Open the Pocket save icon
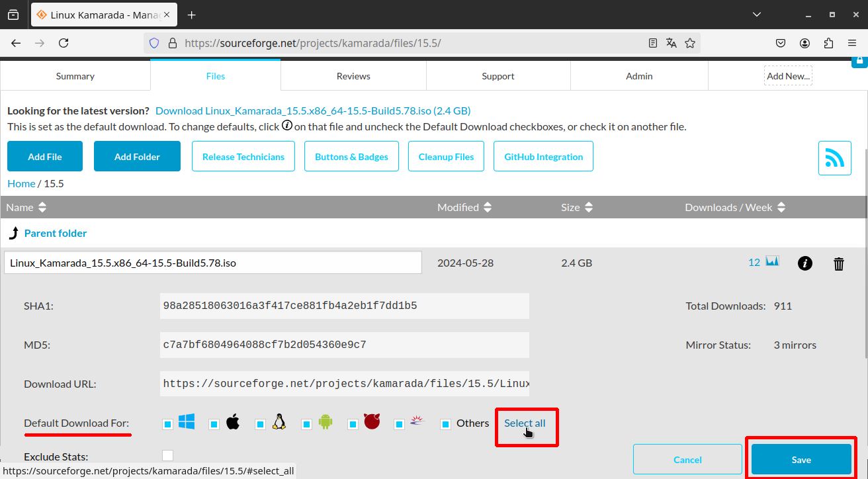The image size is (868, 479). click(x=781, y=43)
